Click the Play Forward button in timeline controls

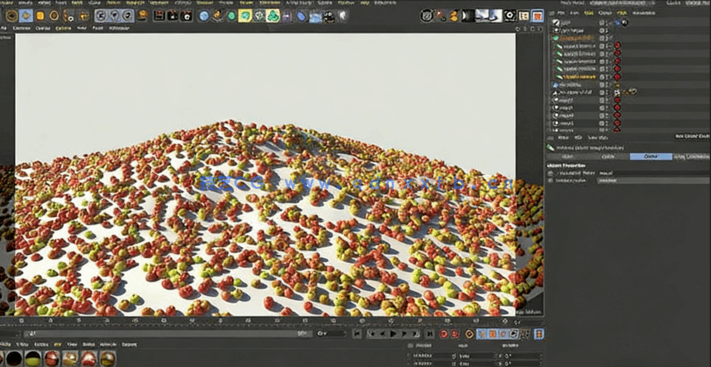pyautogui.click(x=394, y=334)
